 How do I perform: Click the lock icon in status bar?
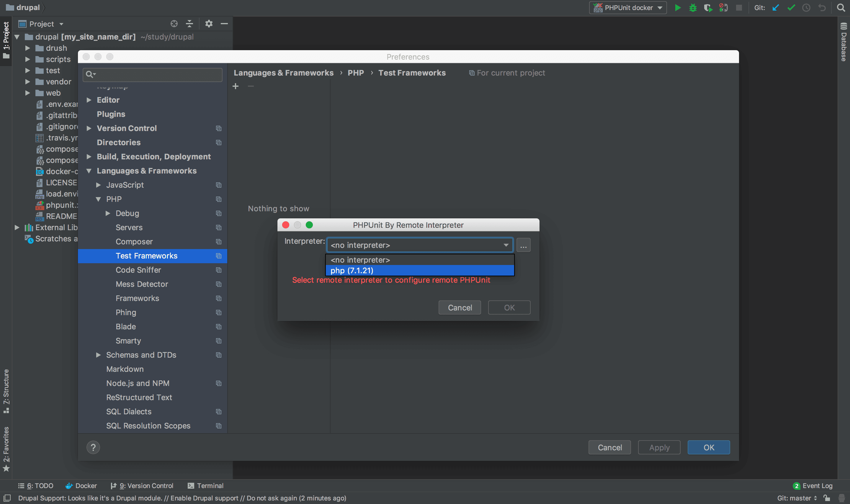point(827,498)
